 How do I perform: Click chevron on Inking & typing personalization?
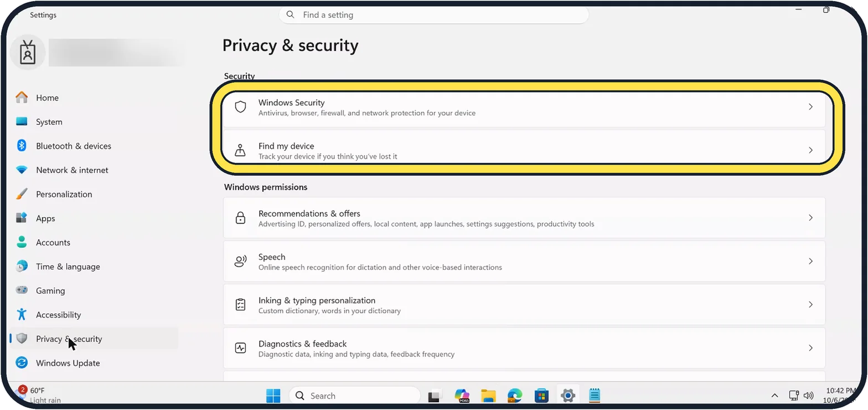pos(810,304)
